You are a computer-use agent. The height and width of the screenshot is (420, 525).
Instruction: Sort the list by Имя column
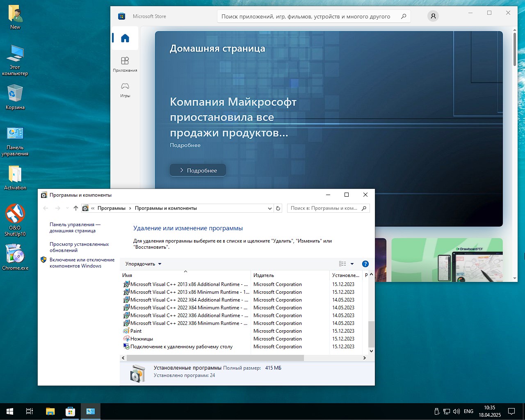tap(185, 275)
